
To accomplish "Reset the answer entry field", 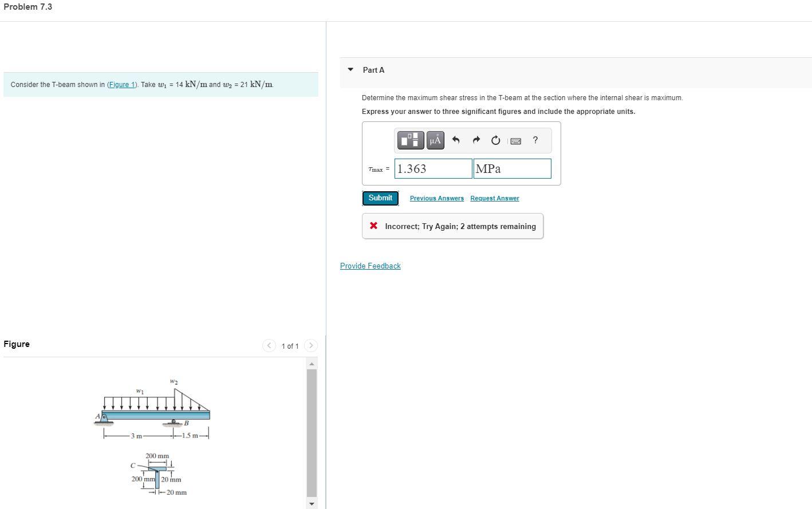I will point(495,140).
